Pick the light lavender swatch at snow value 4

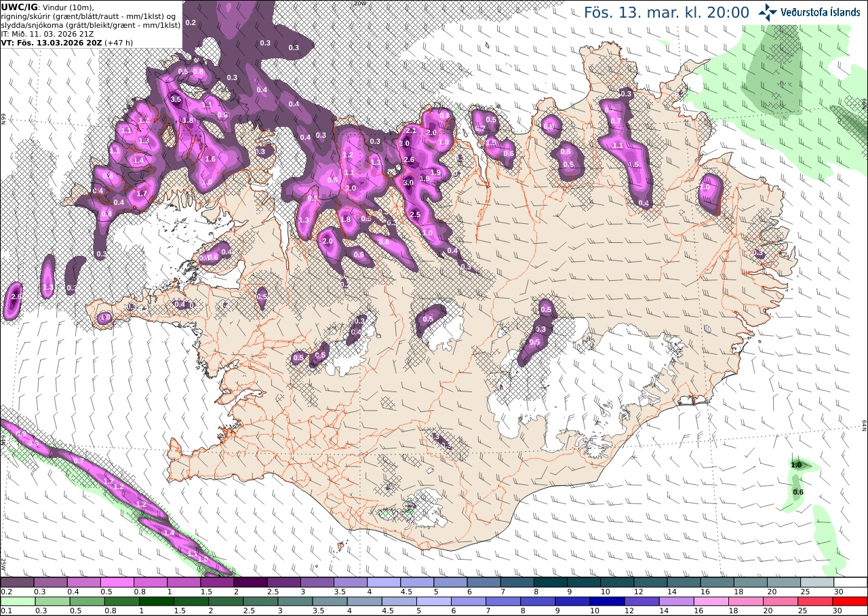[384, 582]
